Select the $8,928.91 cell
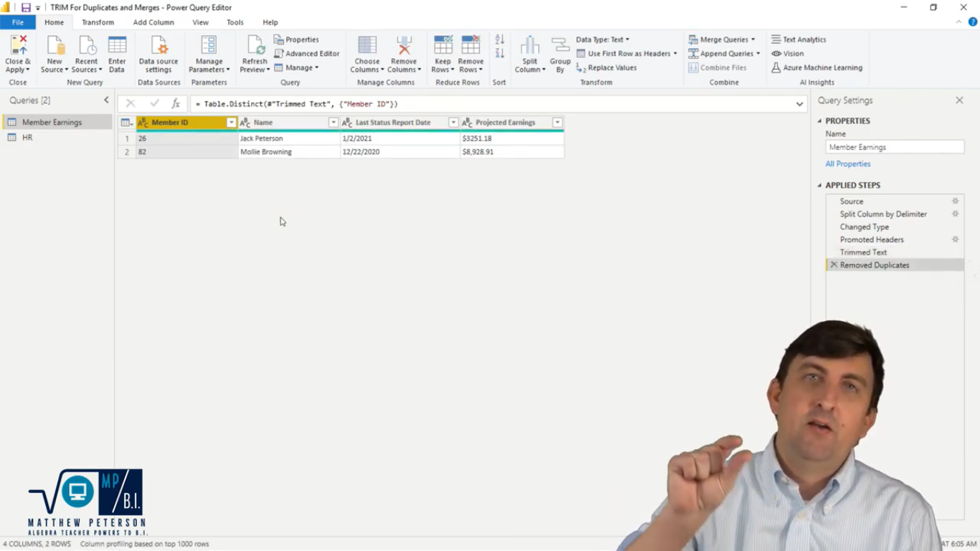 [x=512, y=152]
